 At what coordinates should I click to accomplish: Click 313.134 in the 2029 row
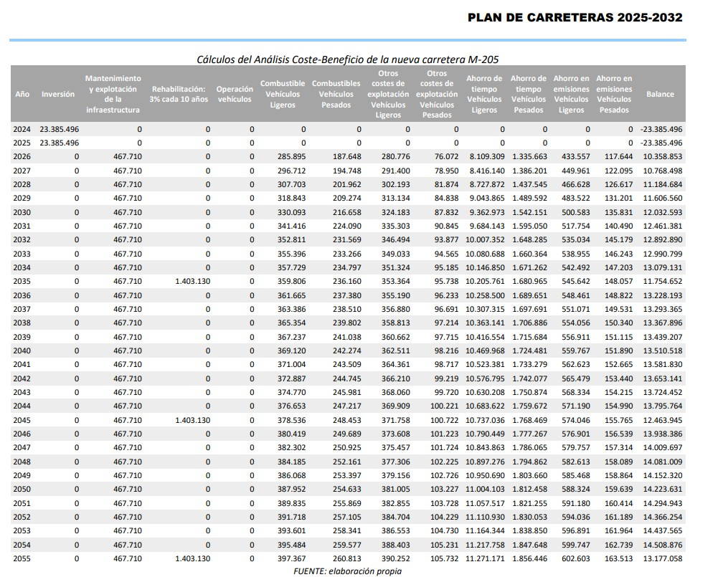[396, 198]
